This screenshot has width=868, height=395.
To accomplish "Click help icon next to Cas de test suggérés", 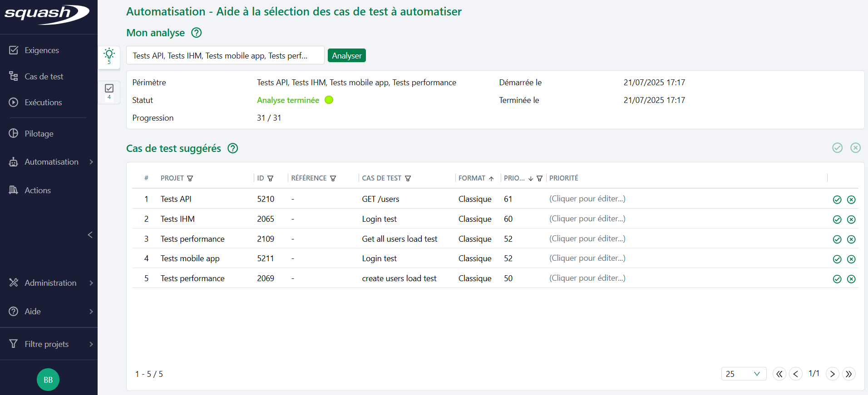I will pyautogui.click(x=233, y=148).
